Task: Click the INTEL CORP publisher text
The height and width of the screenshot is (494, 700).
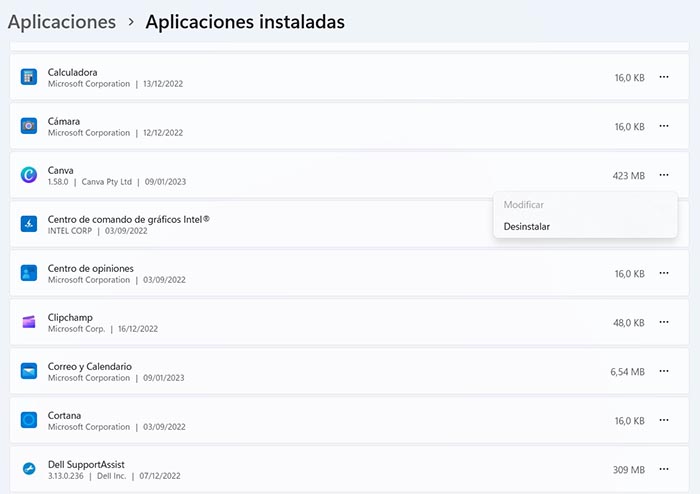Action: pos(70,231)
